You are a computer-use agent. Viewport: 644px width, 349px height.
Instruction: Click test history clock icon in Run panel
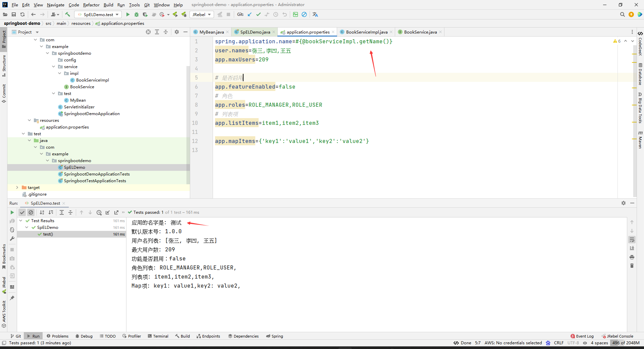tap(99, 212)
